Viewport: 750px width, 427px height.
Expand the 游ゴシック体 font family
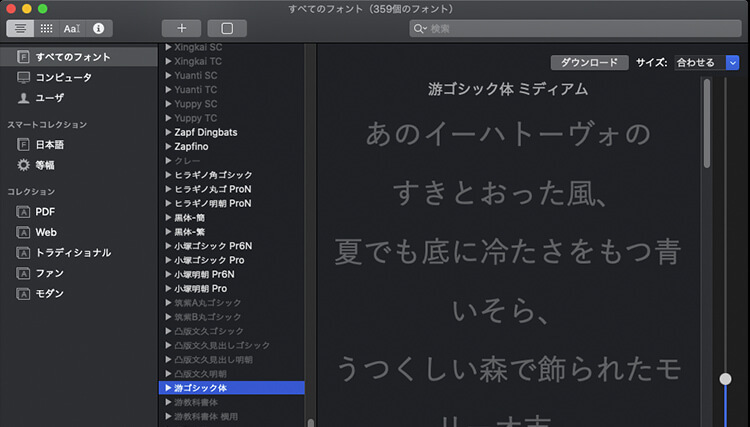(x=168, y=387)
